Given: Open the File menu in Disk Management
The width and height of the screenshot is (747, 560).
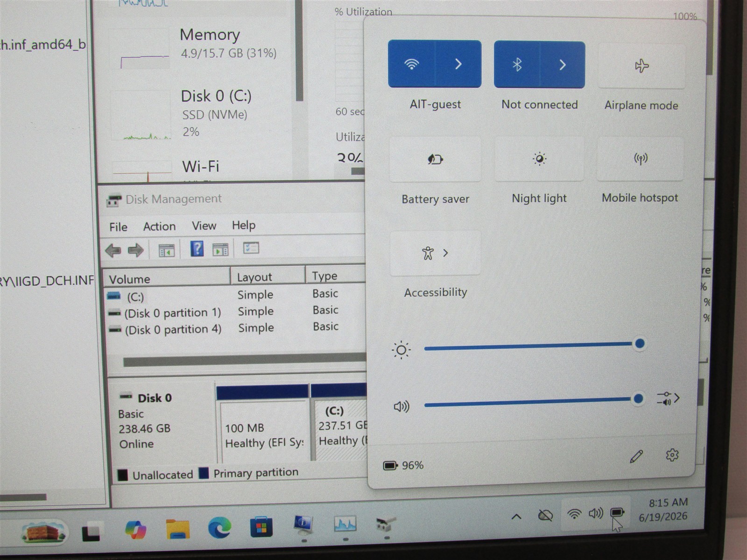Looking at the screenshot, I should coord(118,227).
